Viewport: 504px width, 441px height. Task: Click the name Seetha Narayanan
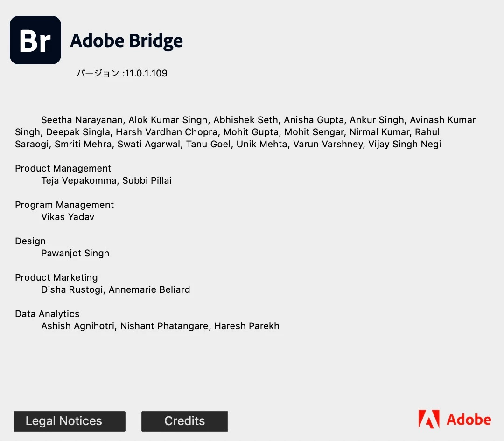tap(82, 120)
